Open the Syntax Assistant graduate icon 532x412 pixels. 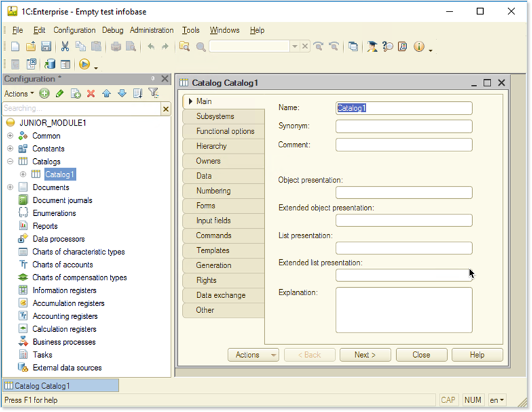372,47
